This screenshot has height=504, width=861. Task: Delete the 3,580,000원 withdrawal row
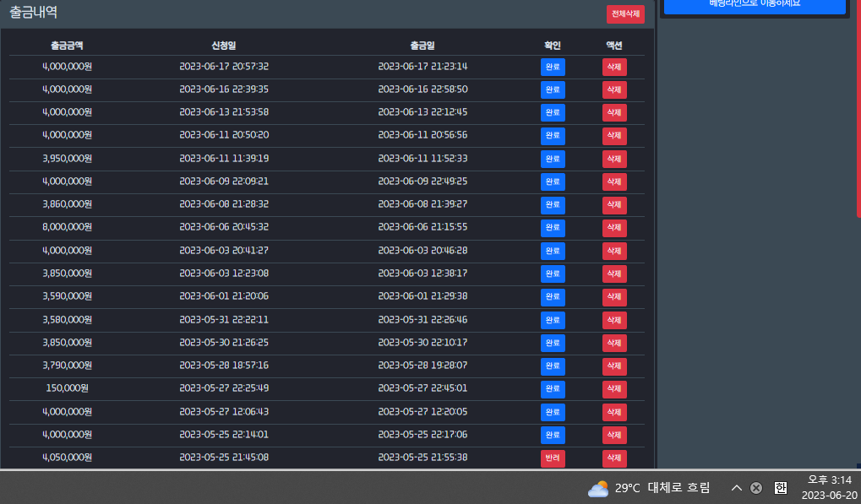click(614, 320)
